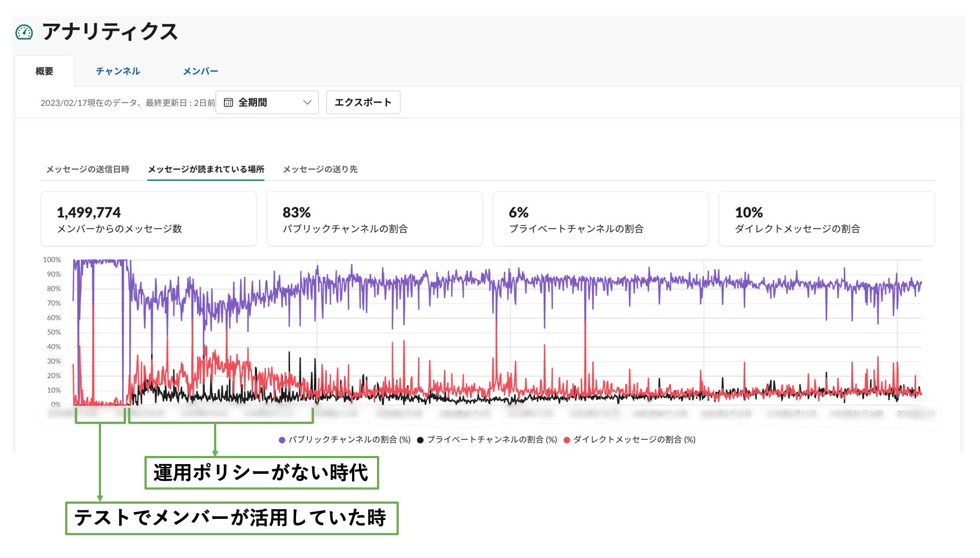Switch to the メンバー tab
The height and width of the screenshot is (558, 980).
click(200, 71)
